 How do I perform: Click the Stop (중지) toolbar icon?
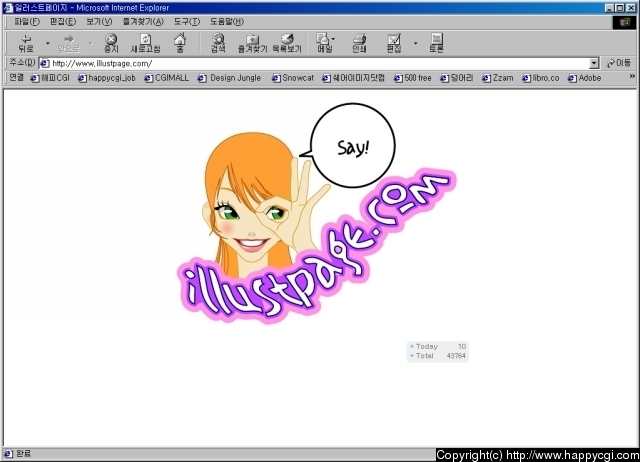pos(111,43)
